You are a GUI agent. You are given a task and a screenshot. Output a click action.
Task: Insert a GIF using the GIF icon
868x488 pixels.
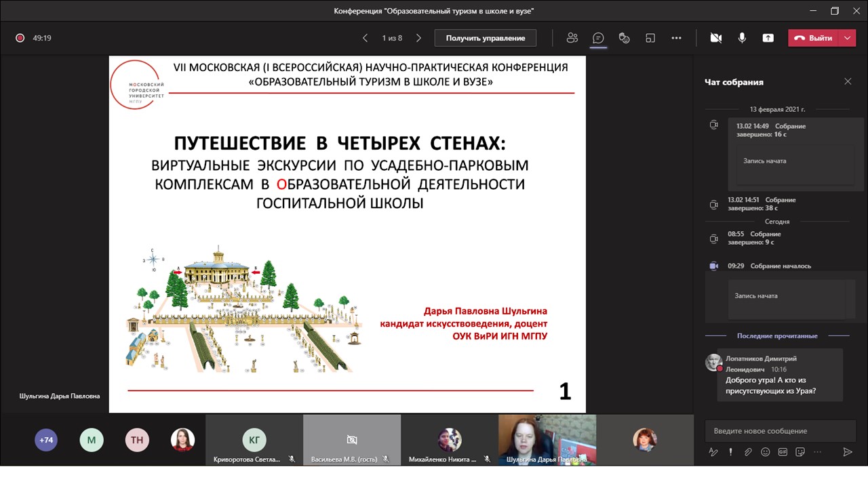(x=783, y=452)
